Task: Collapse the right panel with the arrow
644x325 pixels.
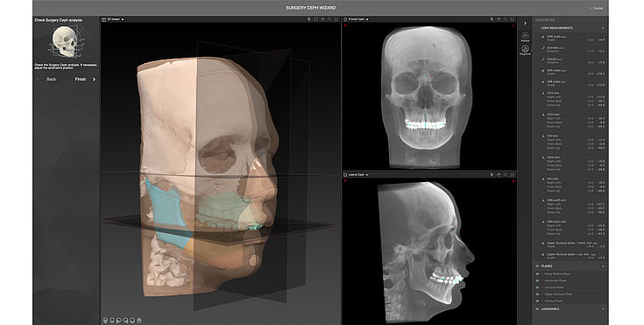Action: tap(525, 24)
